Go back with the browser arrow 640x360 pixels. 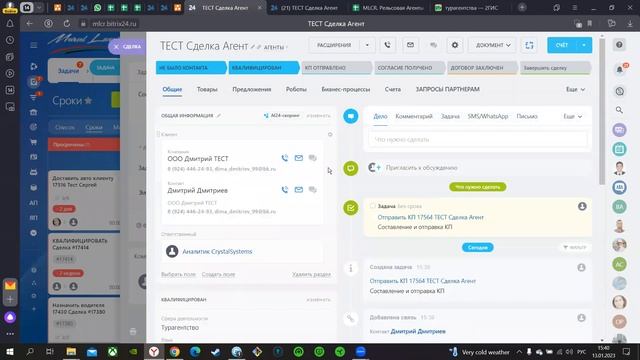[x=29, y=24]
